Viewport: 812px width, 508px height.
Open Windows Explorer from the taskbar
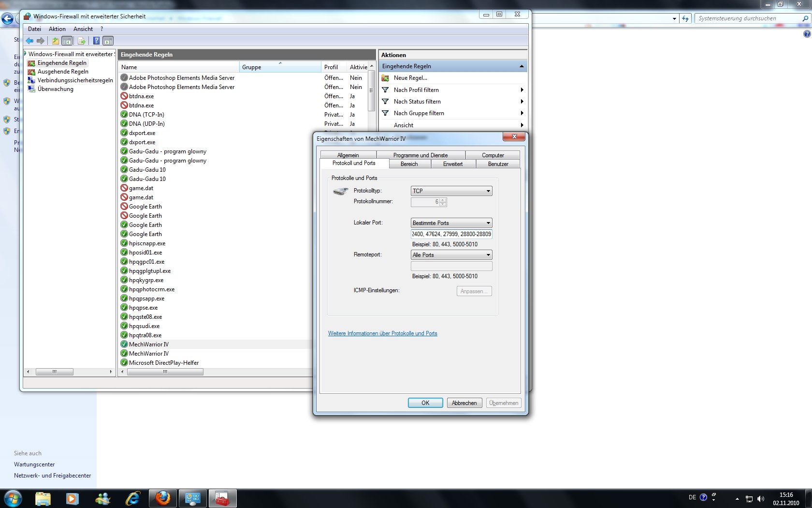(43, 498)
